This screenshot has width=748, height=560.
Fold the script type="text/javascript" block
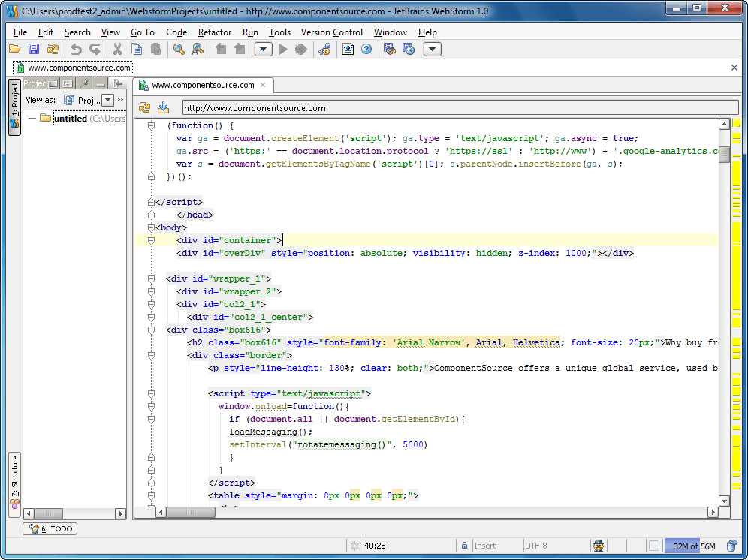point(151,394)
